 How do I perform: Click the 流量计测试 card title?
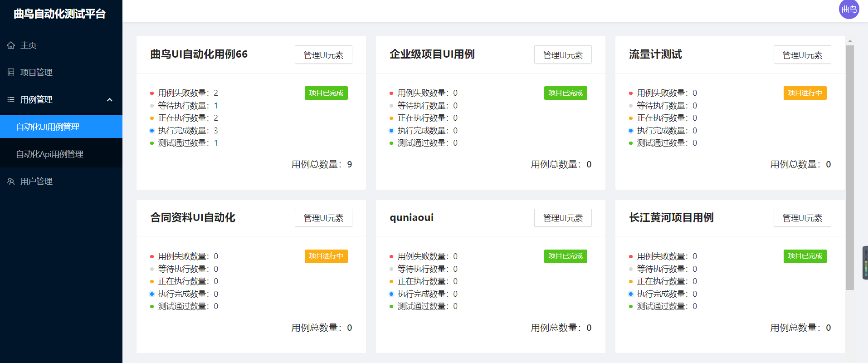pyautogui.click(x=655, y=54)
